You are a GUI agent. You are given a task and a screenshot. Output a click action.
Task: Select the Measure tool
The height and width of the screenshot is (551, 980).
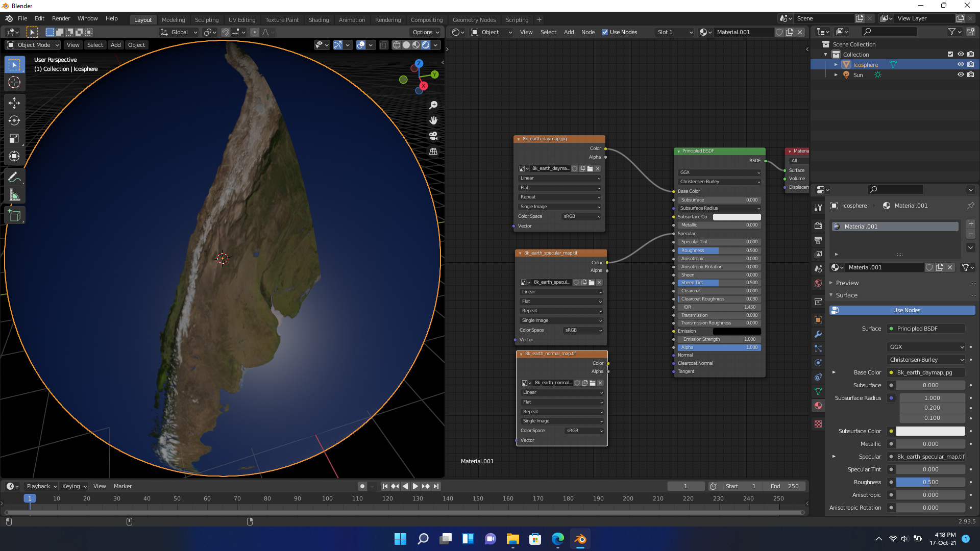click(14, 195)
